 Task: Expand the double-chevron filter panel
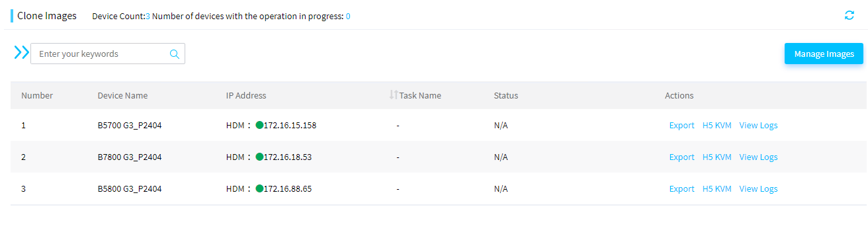point(21,53)
